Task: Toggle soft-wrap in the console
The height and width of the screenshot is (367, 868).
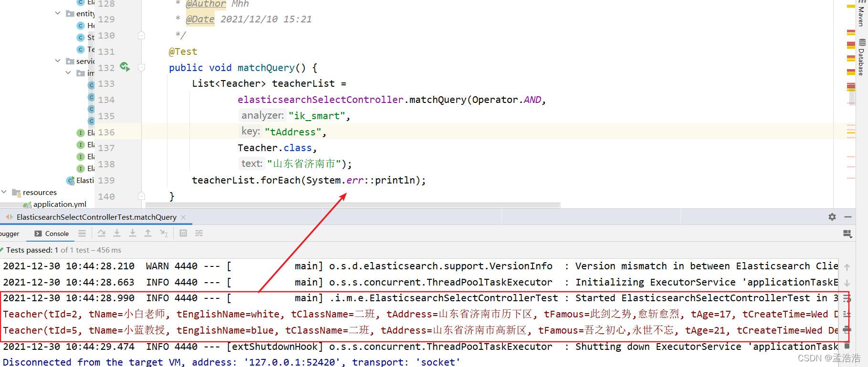Action: coord(847,298)
